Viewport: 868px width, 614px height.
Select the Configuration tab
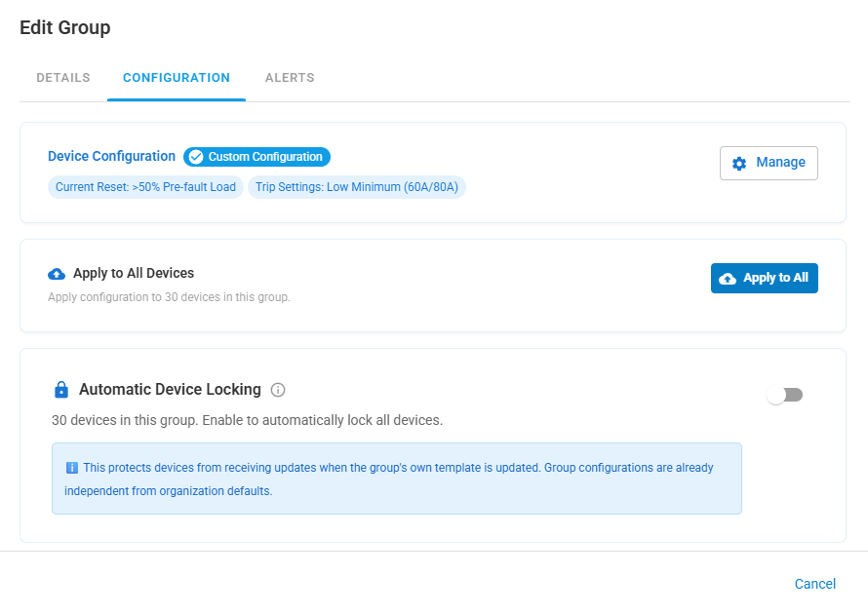(177, 78)
